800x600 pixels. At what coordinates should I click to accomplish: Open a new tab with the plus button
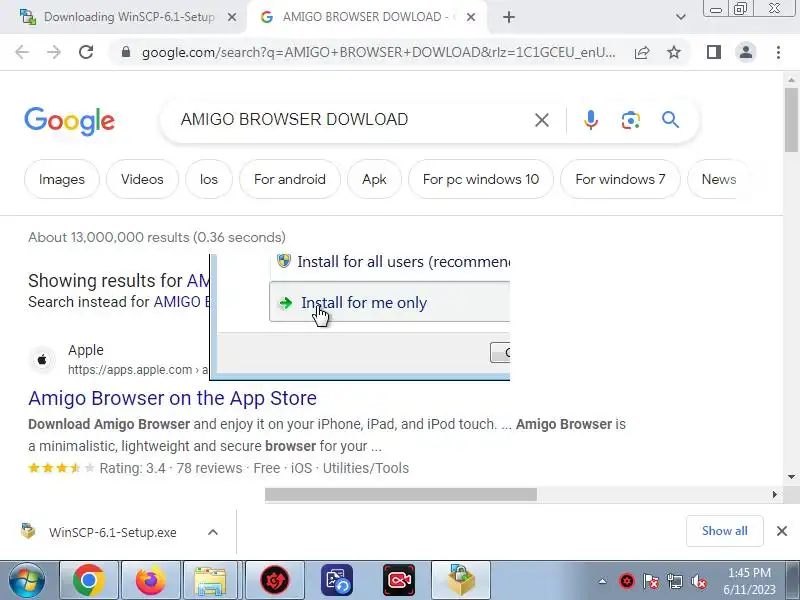509,17
